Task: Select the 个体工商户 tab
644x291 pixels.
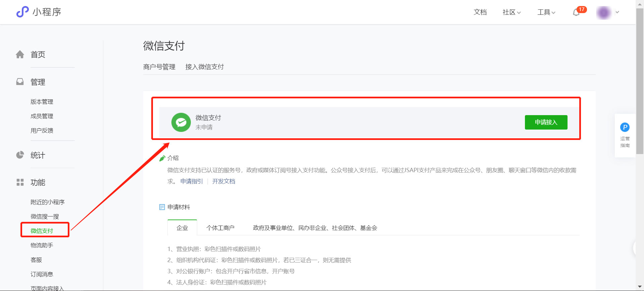Action: (x=220, y=228)
